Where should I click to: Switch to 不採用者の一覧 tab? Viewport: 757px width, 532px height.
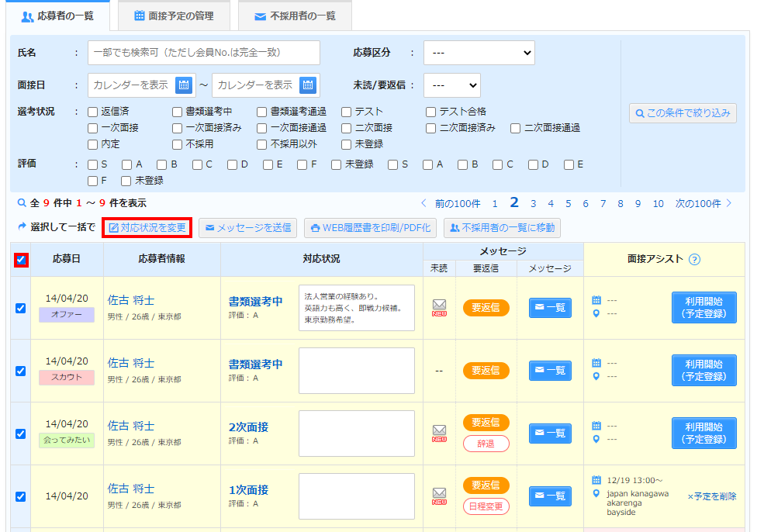click(295, 16)
